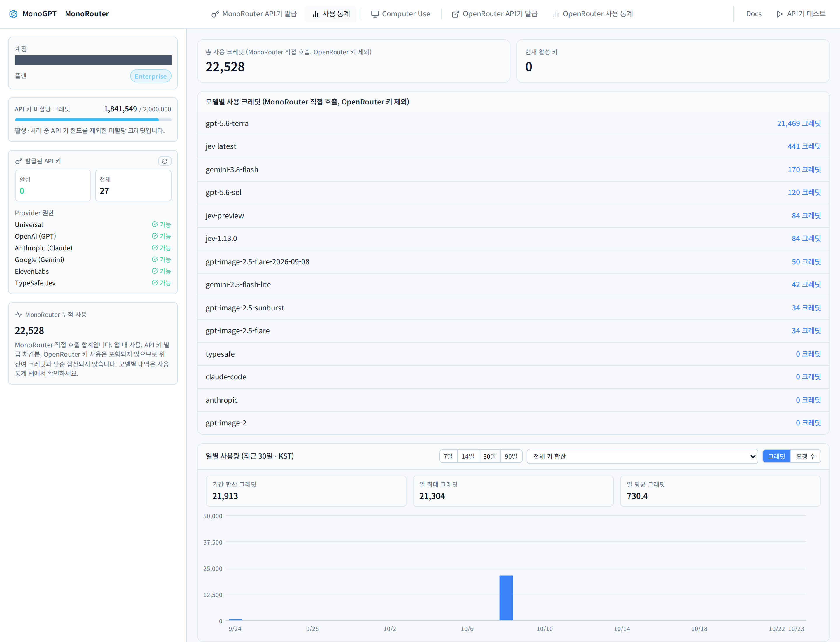Click the tall blue usage bar in chart
This screenshot has height=642, width=840.
click(x=506, y=598)
